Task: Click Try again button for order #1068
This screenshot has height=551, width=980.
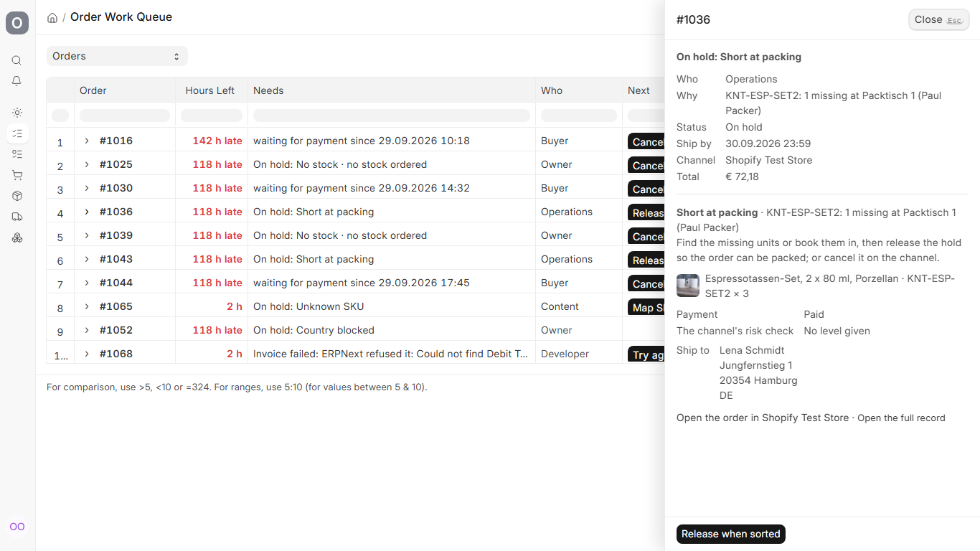Action: [x=646, y=355]
